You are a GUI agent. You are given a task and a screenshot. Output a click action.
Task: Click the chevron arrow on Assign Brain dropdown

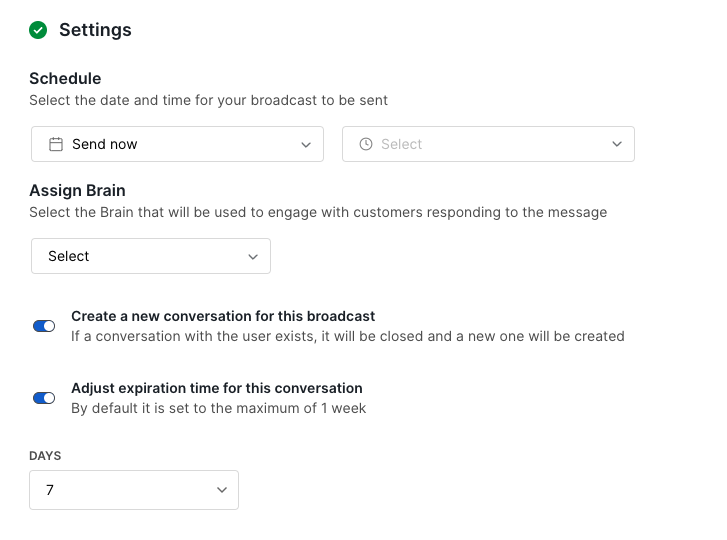(x=253, y=256)
